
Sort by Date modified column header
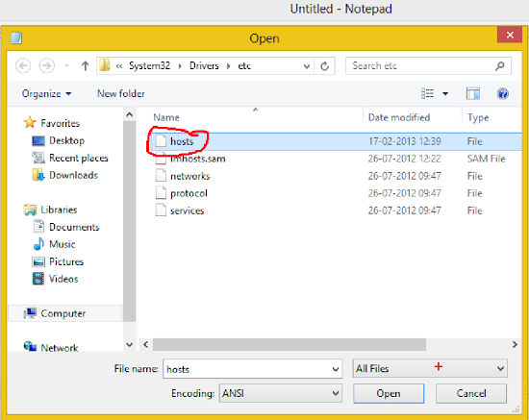(399, 117)
